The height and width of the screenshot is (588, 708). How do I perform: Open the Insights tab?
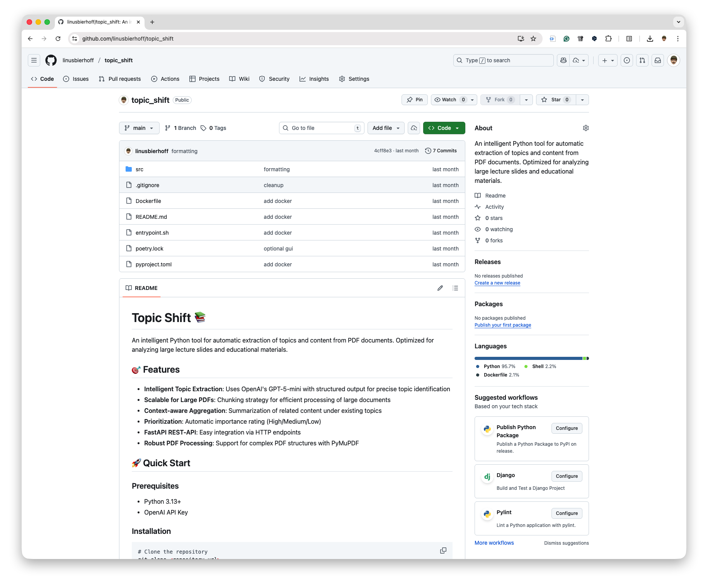pyautogui.click(x=314, y=79)
